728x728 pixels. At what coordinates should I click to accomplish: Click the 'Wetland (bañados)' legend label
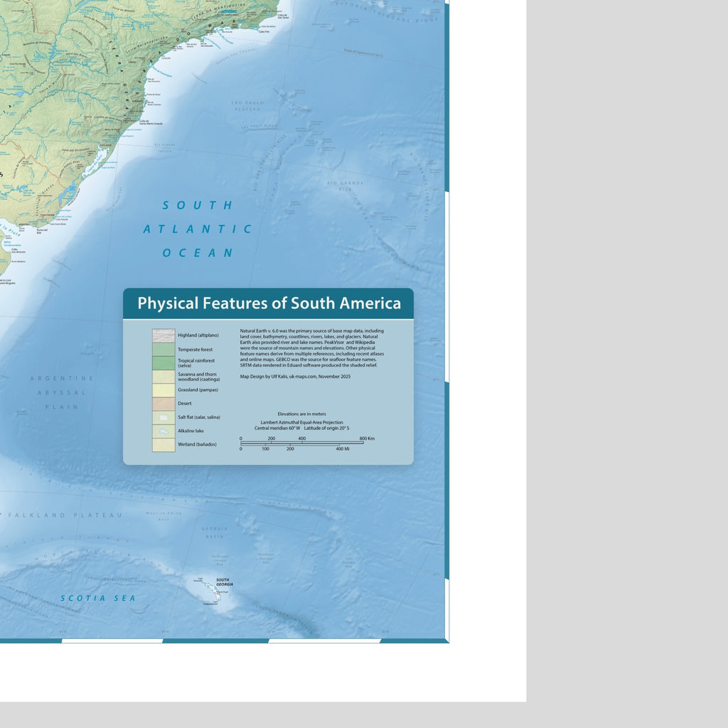coord(198,444)
